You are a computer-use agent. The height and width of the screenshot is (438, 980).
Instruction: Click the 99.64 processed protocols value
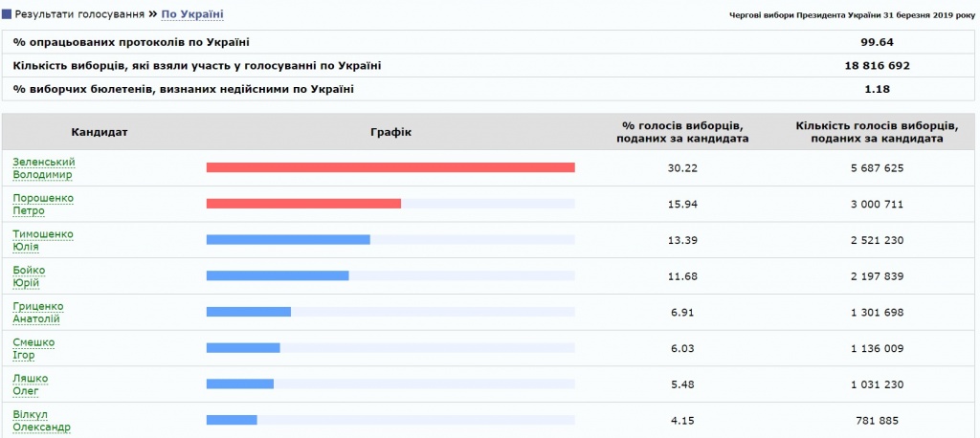(x=877, y=42)
